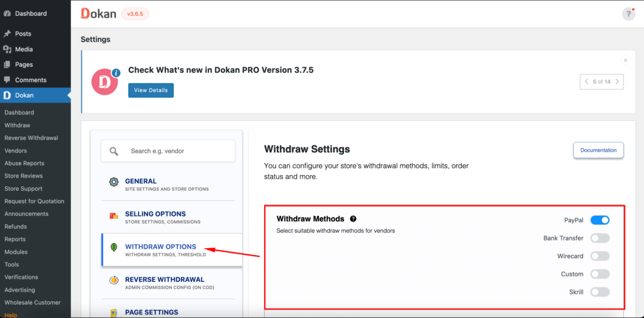Open the Documentation button
The height and width of the screenshot is (318, 644).
point(599,150)
